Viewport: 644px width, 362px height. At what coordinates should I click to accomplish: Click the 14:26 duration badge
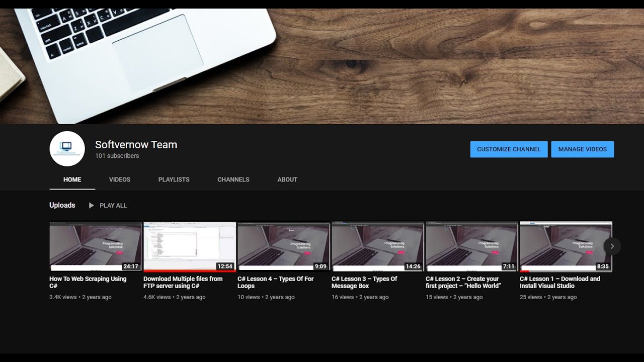[413, 266]
